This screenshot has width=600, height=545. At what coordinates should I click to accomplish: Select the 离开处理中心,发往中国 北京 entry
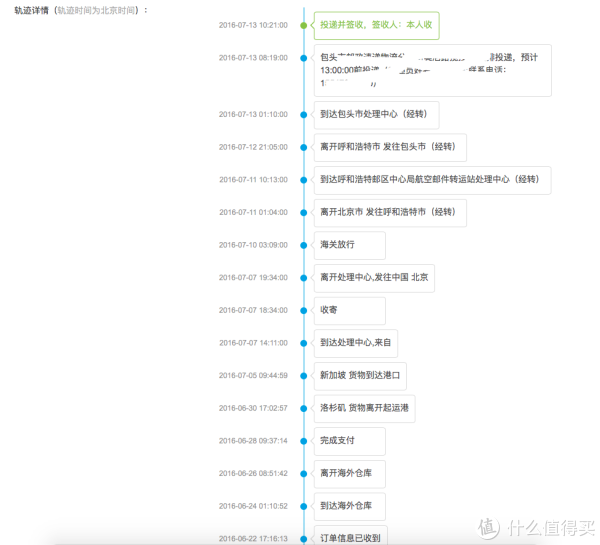[377, 277]
